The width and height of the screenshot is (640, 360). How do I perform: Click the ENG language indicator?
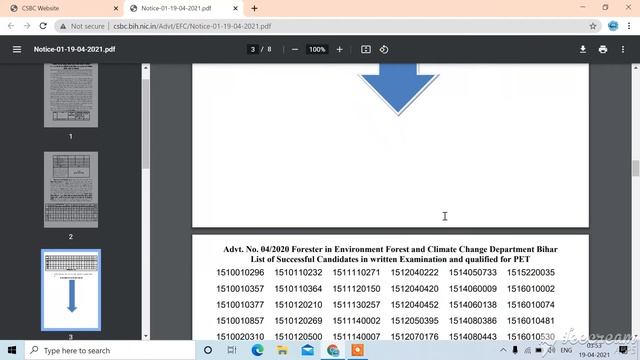pos(566,350)
